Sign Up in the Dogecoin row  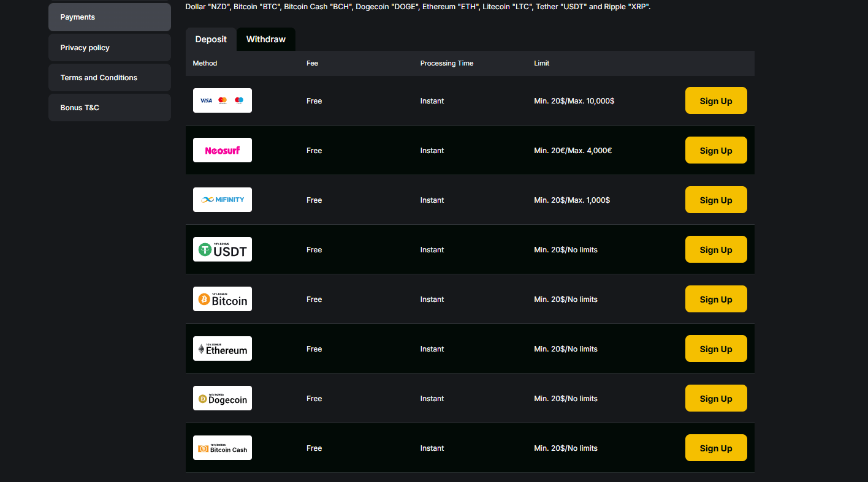(716, 399)
